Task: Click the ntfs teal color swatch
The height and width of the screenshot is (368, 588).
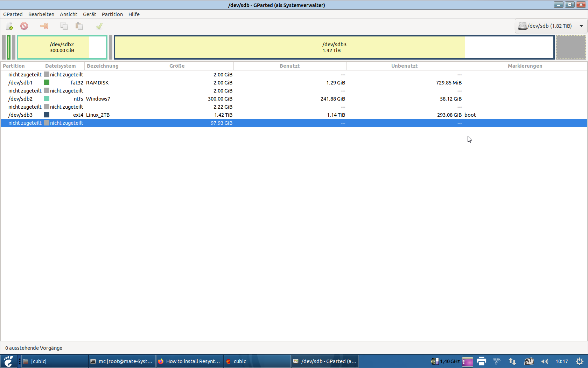Action: [x=47, y=99]
